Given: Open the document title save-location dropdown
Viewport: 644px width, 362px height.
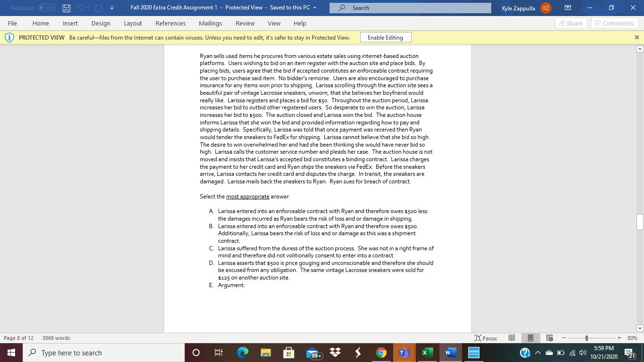Looking at the screenshot, I should [314, 8].
